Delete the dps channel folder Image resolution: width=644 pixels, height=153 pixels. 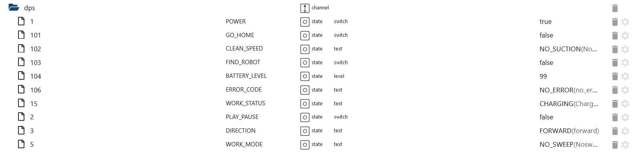[x=615, y=8]
